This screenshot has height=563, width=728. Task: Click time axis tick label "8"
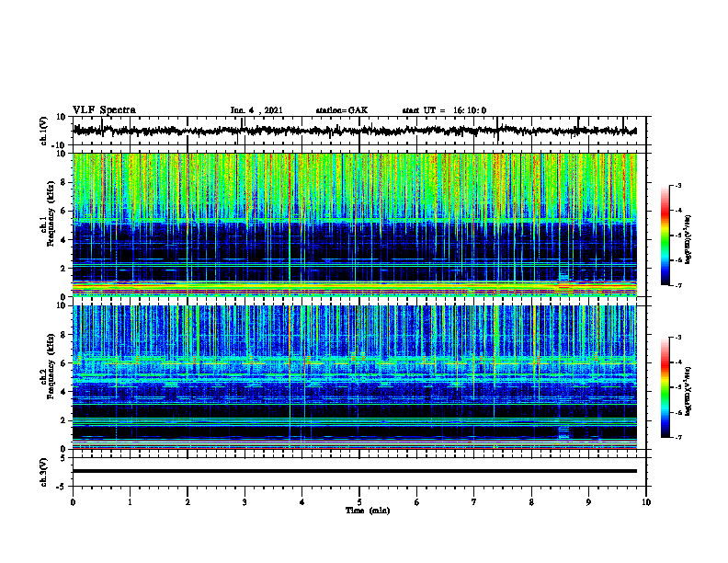[531, 502]
